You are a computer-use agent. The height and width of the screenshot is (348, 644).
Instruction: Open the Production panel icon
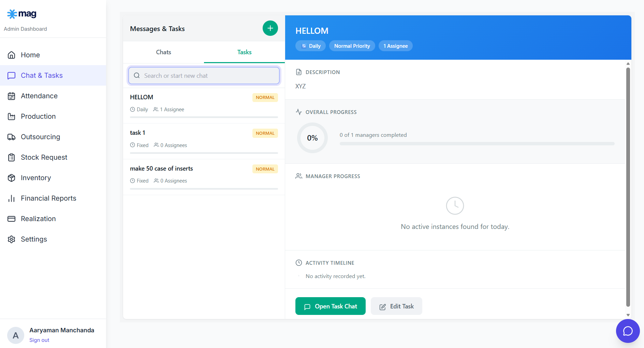click(12, 116)
